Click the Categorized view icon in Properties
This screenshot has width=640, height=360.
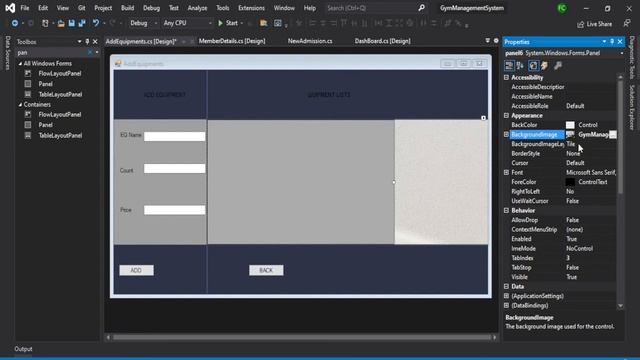[509, 65]
